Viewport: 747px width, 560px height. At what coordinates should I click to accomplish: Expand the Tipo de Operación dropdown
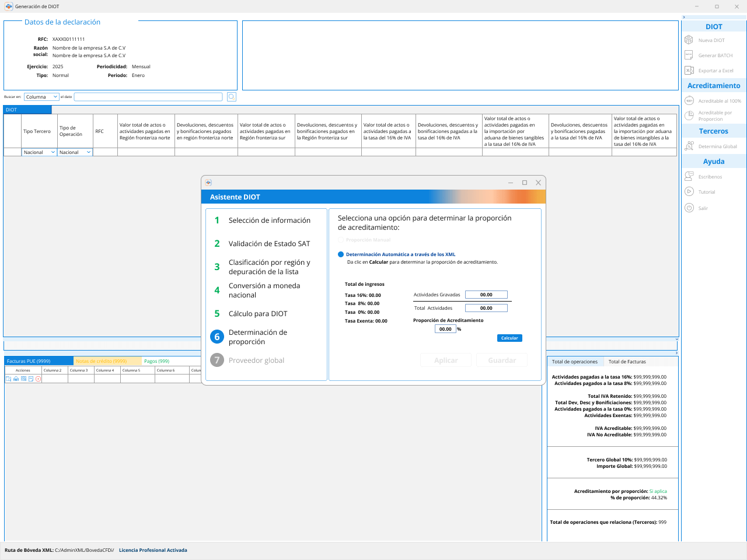pos(75,152)
